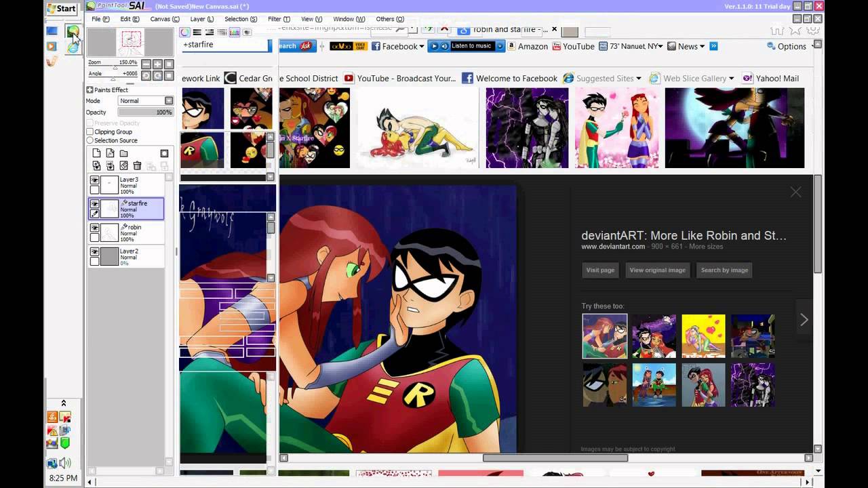868x488 pixels.
Task: Toggle link box on robin layer
Action: click(94, 237)
